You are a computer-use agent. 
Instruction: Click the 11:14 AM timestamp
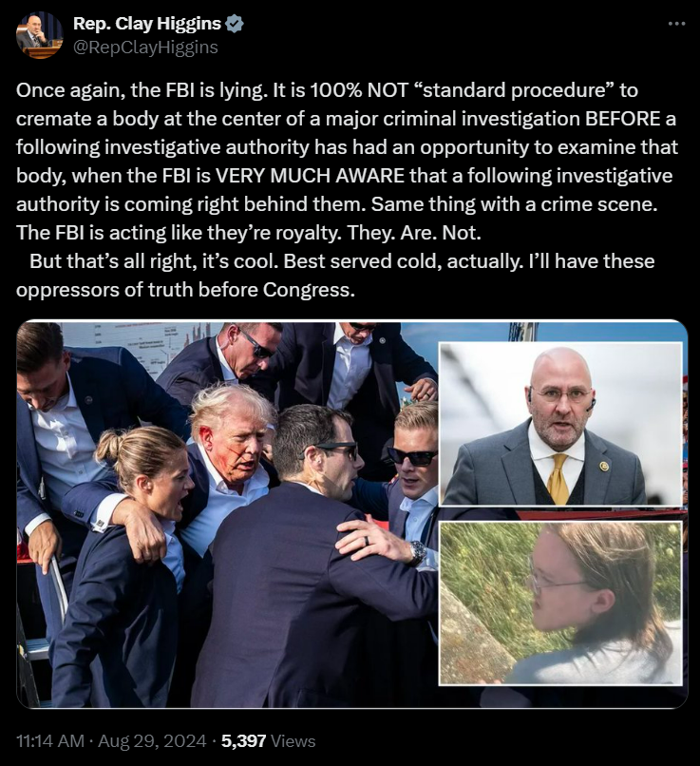[x=50, y=740]
